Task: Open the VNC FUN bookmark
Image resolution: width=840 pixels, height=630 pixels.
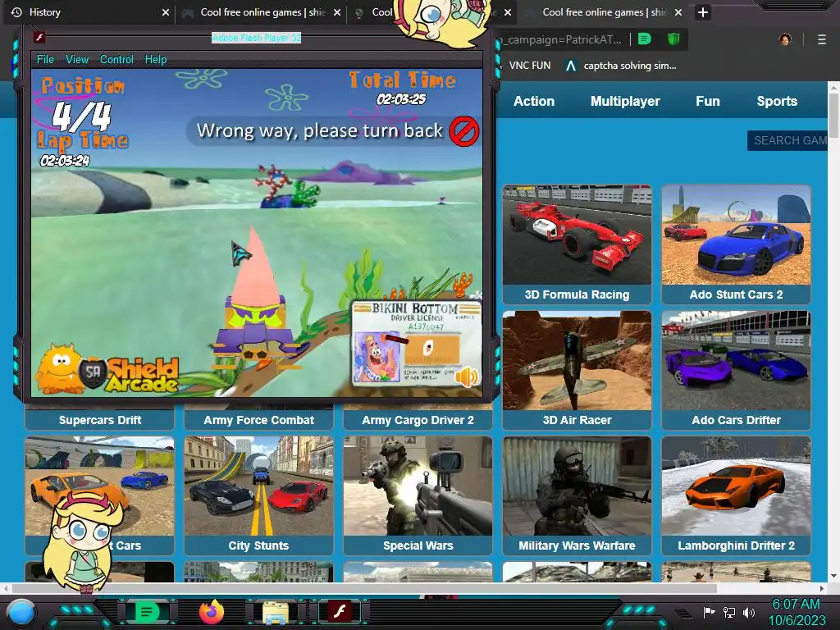Action: tap(529, 66)
